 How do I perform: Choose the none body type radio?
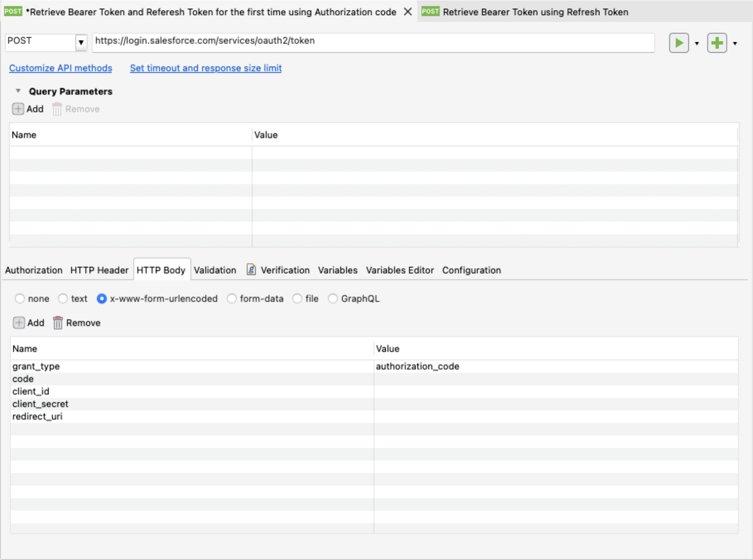point(20,299)
